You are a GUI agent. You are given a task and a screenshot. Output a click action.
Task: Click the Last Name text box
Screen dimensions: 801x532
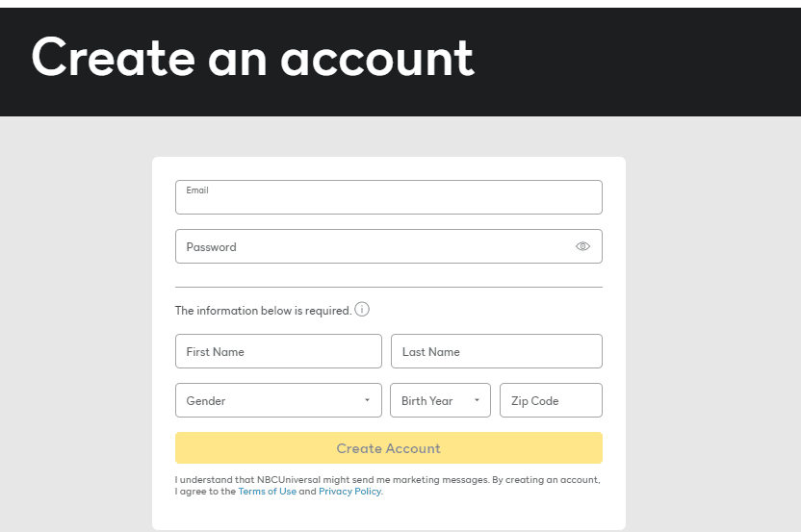click(x=496, y=351)
